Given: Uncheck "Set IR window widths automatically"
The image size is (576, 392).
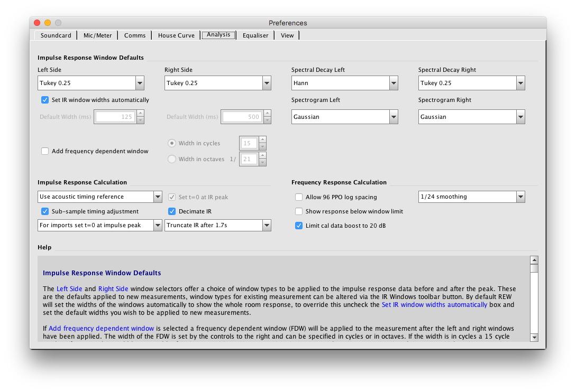Looking at the screenshot, I should click(45, 100).
